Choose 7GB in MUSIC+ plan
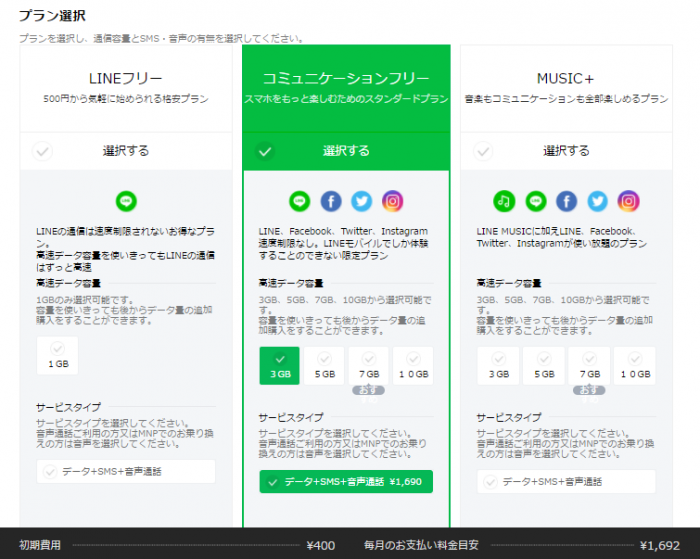Image resolution: width=700 pixels, height=559 pixels. pos(589,366)
